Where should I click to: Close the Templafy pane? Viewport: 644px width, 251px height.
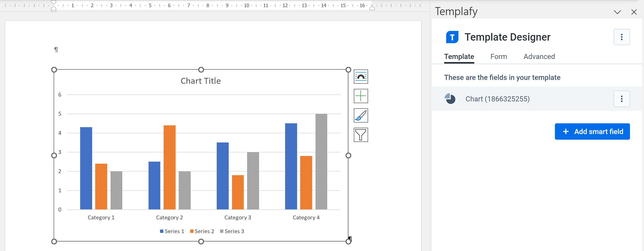click(634, 12)
